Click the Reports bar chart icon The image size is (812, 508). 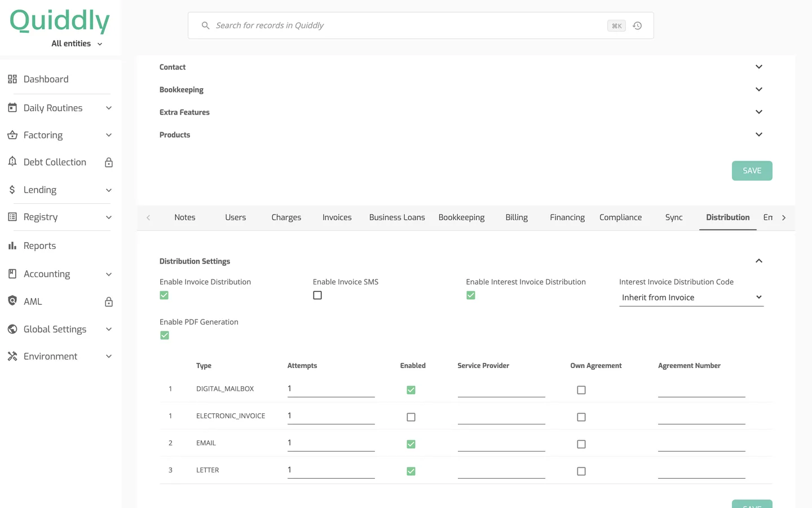pyautogui.click(x=12, y=246)
